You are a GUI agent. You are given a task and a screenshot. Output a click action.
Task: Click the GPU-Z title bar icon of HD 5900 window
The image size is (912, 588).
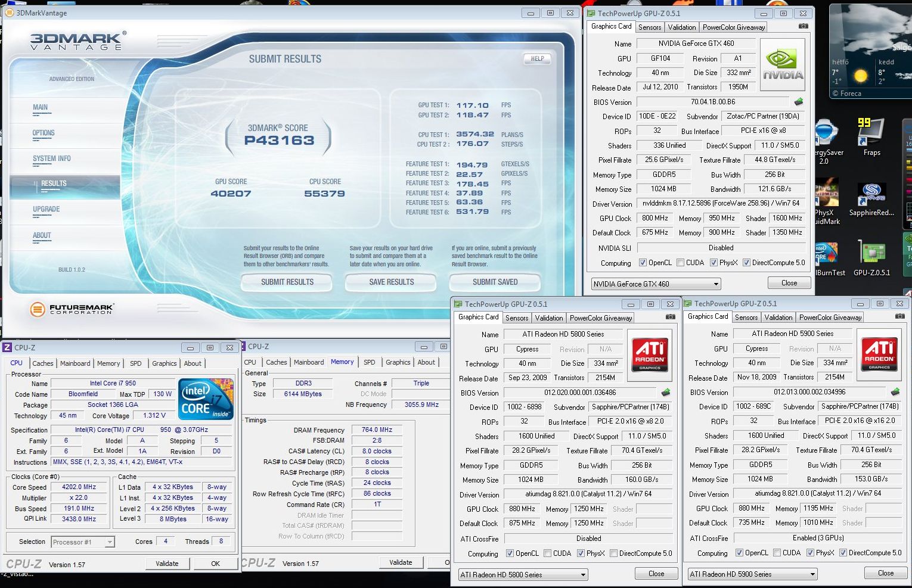(687, 303)
